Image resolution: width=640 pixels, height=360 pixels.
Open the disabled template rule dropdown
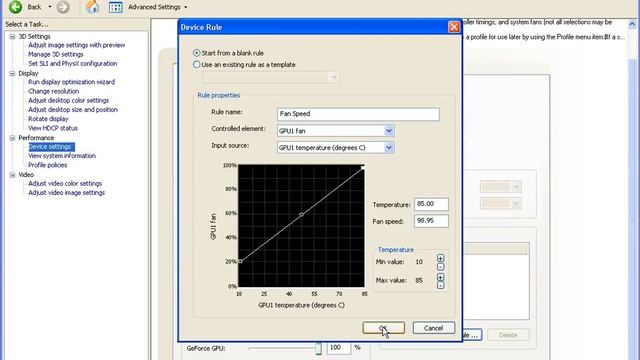coord(271,77)
